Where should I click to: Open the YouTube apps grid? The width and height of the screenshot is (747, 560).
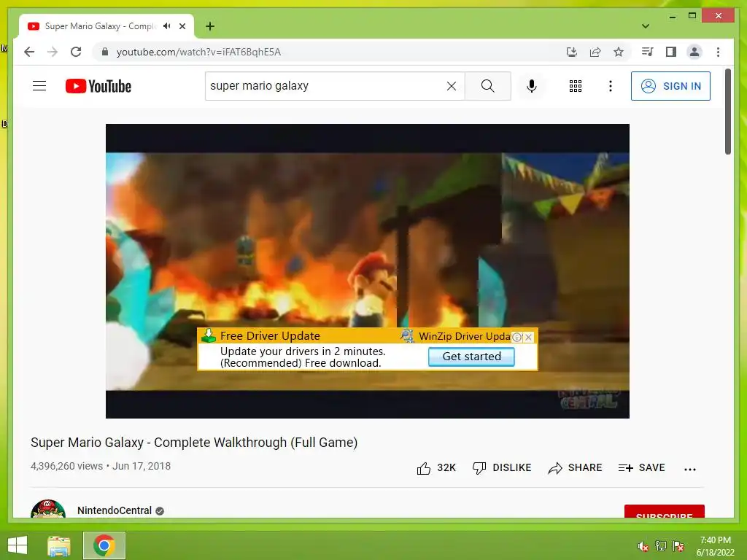click(575, 86)
